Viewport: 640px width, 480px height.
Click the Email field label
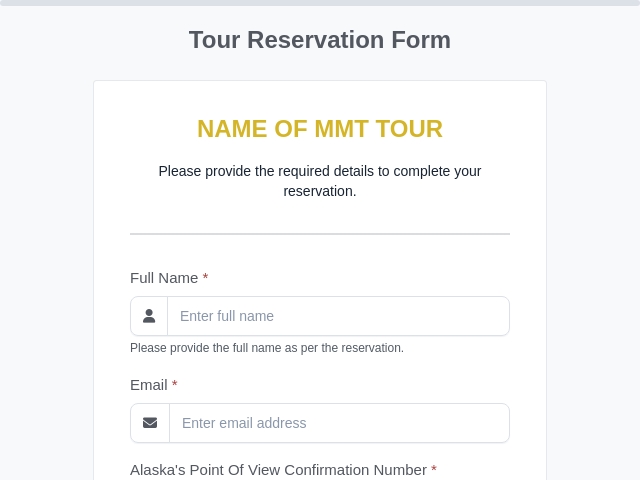[x=149, y=385]
